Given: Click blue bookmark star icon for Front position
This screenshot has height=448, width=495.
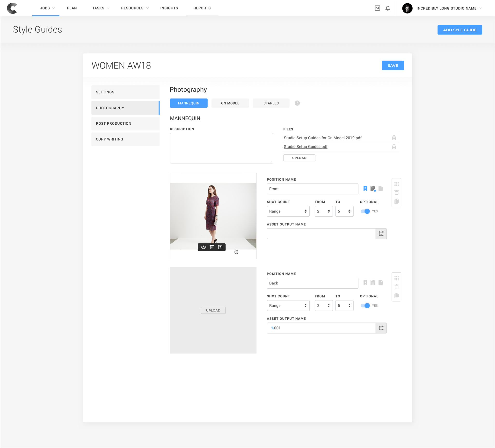Looking at the screenshot, I should pos(365,188).
